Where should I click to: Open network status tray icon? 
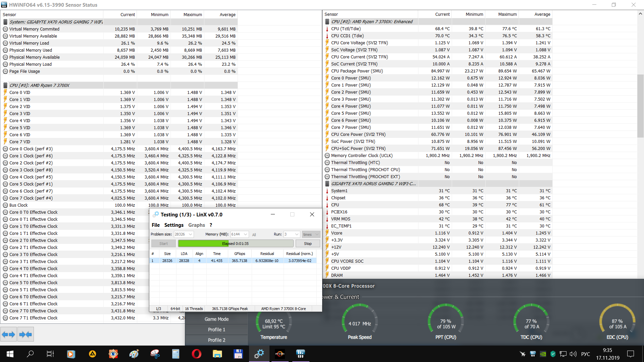point(563,354)
